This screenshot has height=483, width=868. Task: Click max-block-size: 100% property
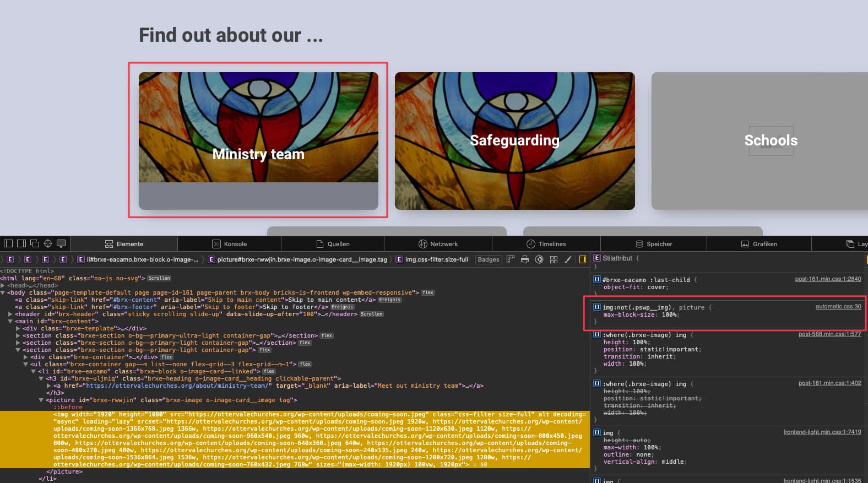[x=641, y=314]
